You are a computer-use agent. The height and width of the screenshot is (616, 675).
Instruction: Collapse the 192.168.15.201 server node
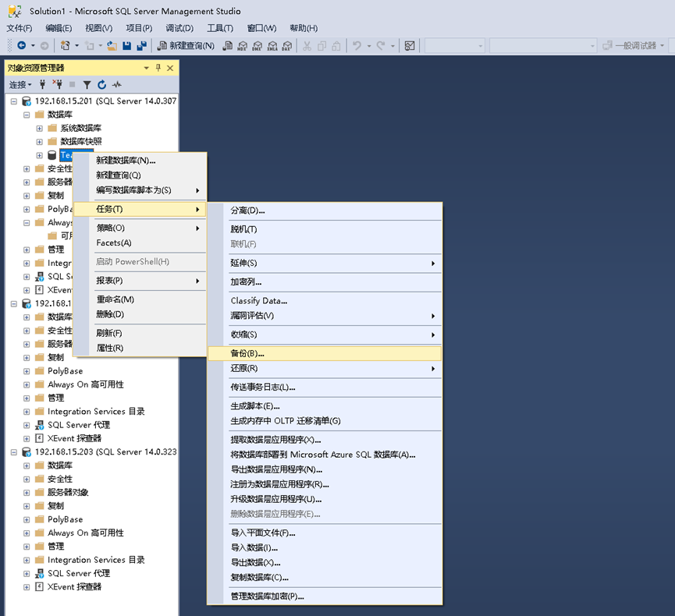[x=14, y=101]
